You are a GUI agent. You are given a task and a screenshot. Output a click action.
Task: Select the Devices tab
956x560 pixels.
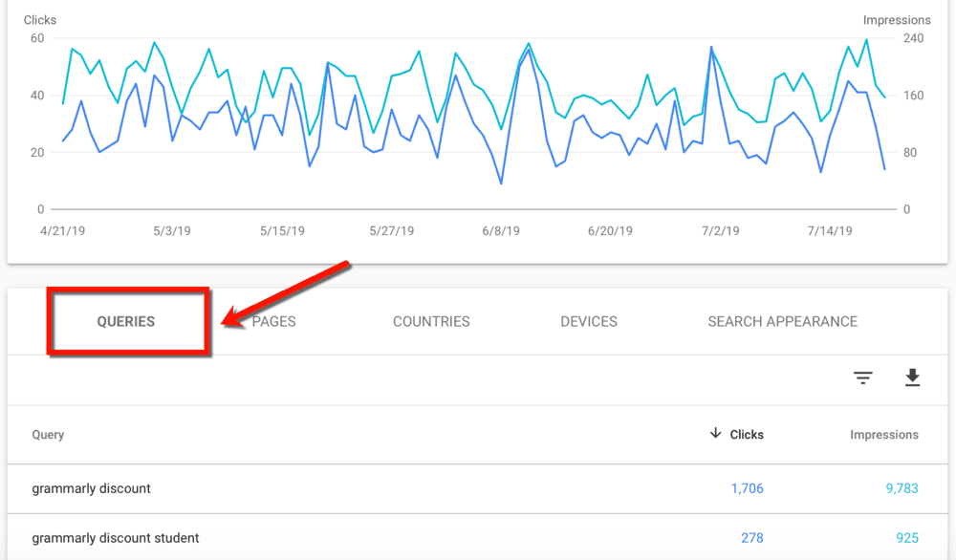[x=589, y=321]
